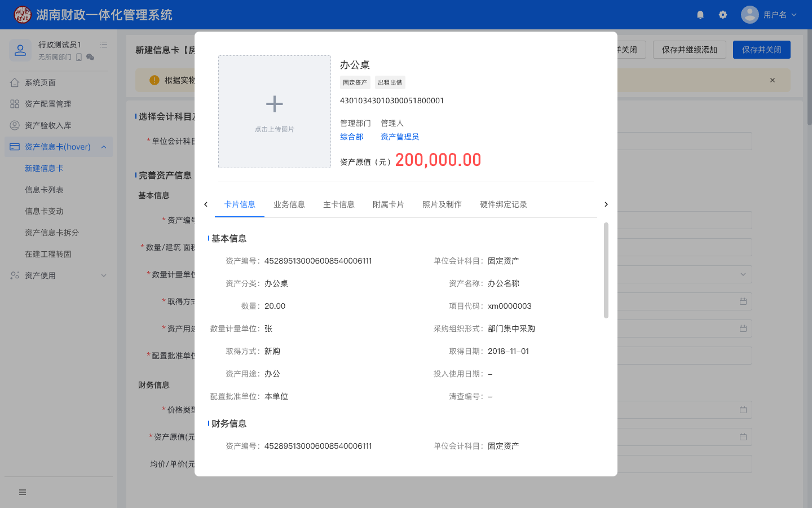The width and height of the screenshot is (812, 508).
Task: Open settings via the gear icon
Action: click(x=723, y=15)
